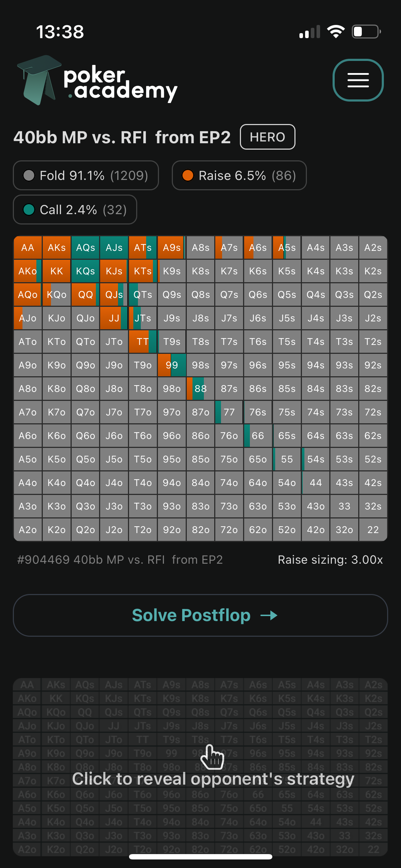
Task: Toggle the Fold 91.1% filter
Action: click(x=86, y=175)
